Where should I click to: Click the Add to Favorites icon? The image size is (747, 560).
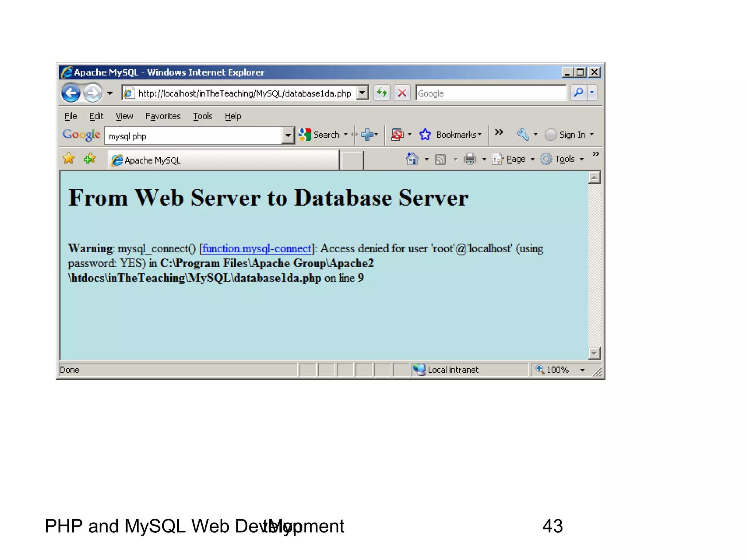pos(90,159)
